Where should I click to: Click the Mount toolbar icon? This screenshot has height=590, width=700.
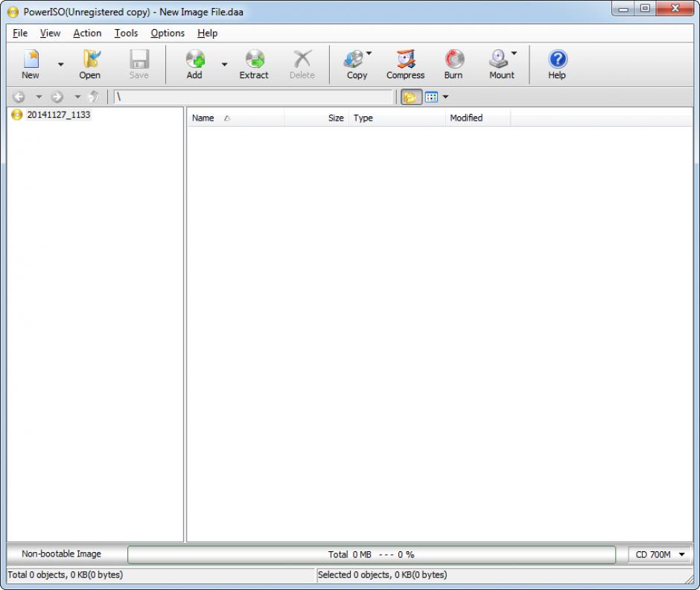click(500, 64)
